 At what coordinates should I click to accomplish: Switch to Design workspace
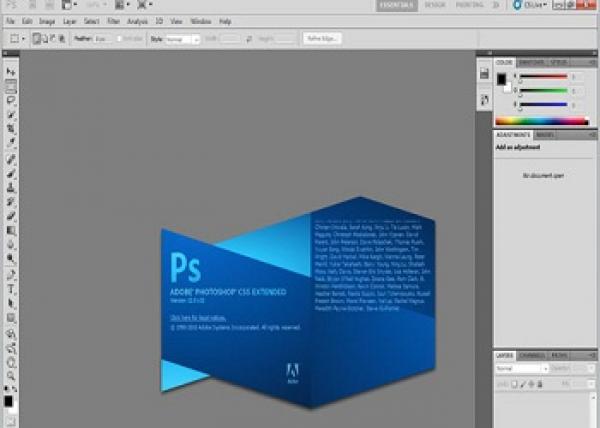435,5
